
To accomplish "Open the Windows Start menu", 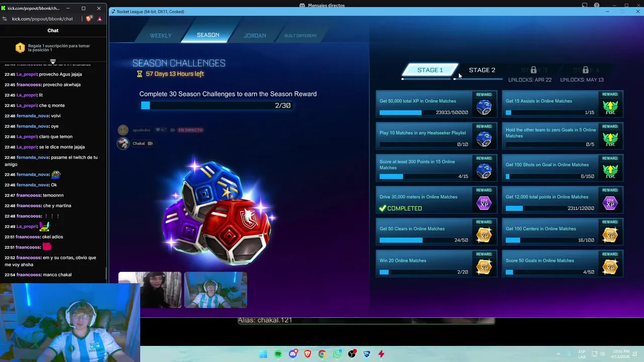I will [x=263, y=354].
